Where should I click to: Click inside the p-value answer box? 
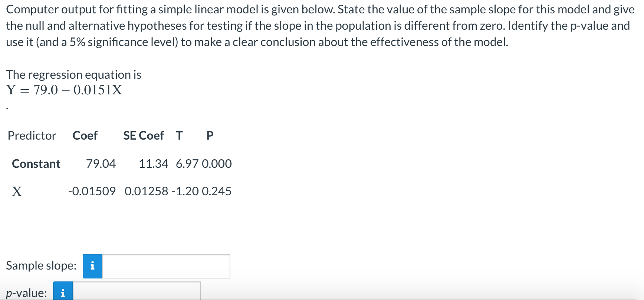137,293
